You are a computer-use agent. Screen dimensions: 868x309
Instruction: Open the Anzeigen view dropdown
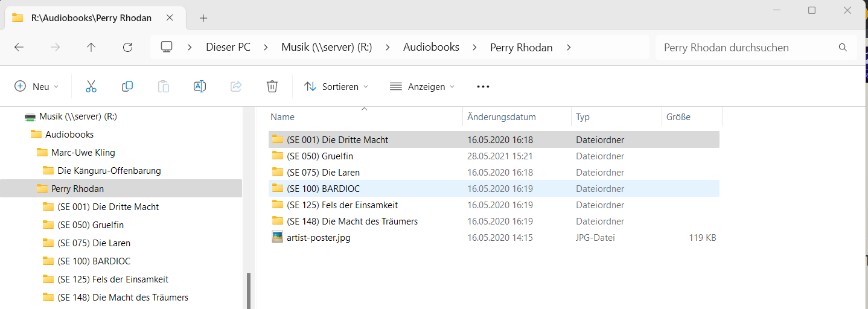(422, 86)
